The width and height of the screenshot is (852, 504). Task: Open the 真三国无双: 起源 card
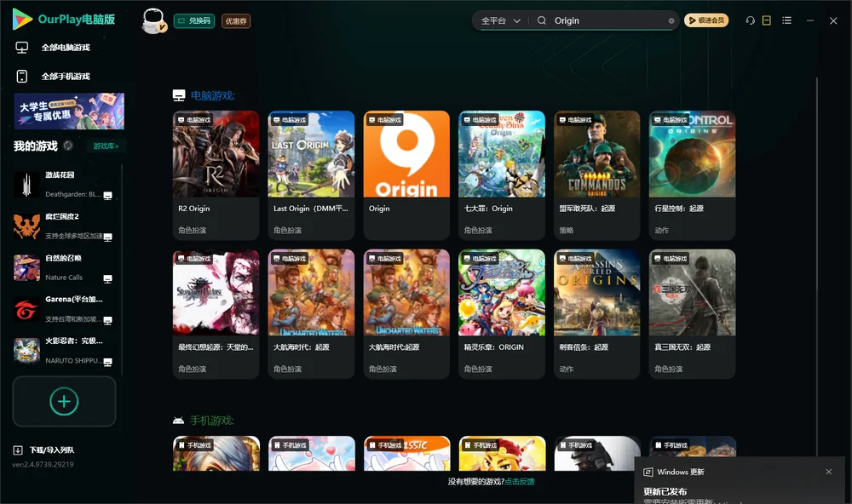coord(692,313)
